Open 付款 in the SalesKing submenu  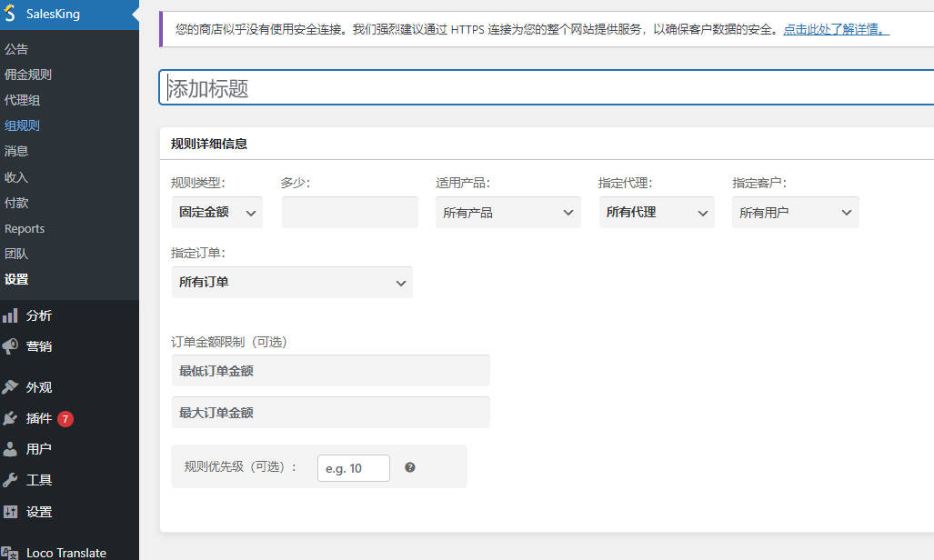click(16, 203)
